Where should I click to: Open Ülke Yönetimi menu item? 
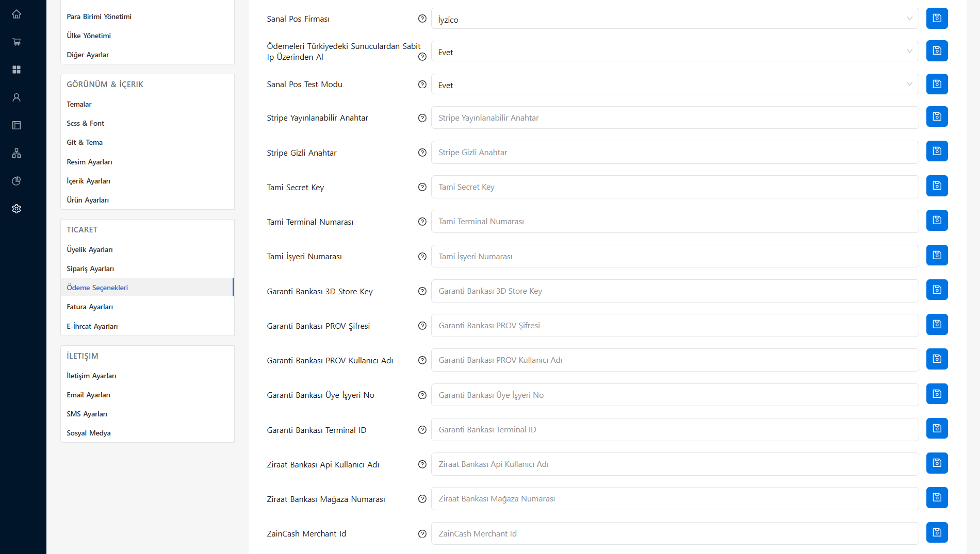[89, 36]
